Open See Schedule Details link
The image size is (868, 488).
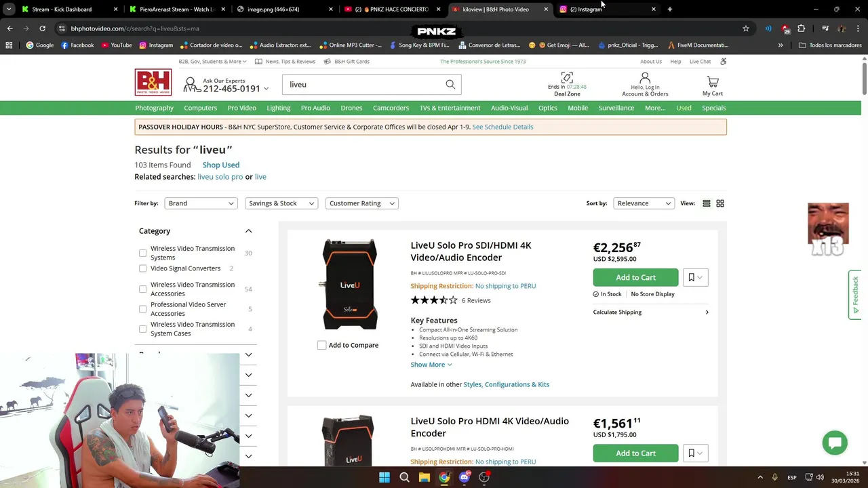(502, 127)
